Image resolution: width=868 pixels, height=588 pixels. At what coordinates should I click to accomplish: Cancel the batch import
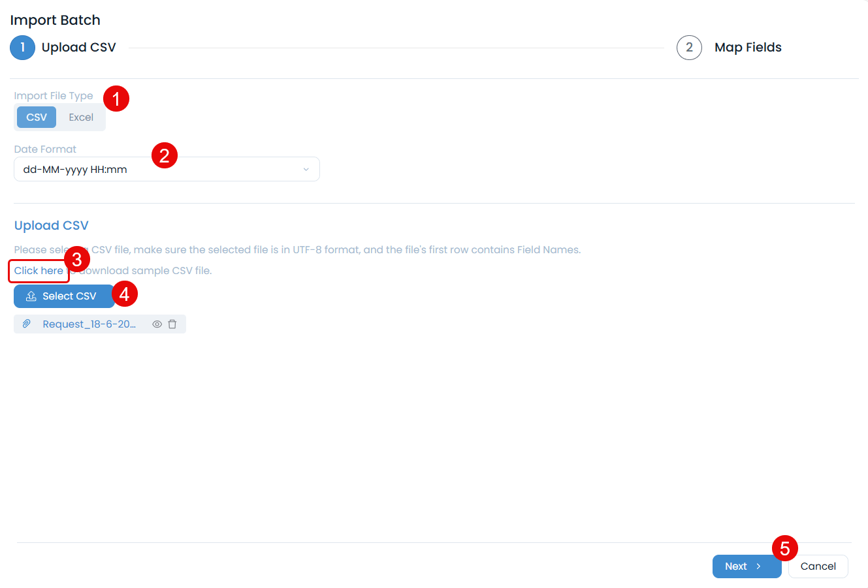click(x=818, y=566)
